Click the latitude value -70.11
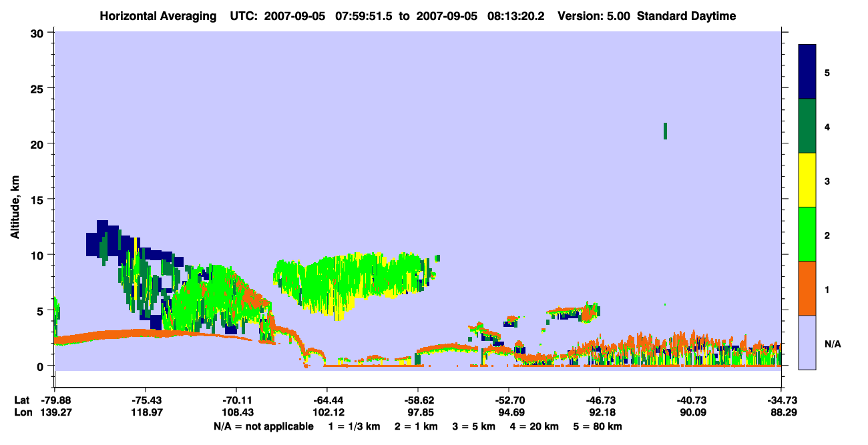The image size is (868, 445). coord(236,400)
